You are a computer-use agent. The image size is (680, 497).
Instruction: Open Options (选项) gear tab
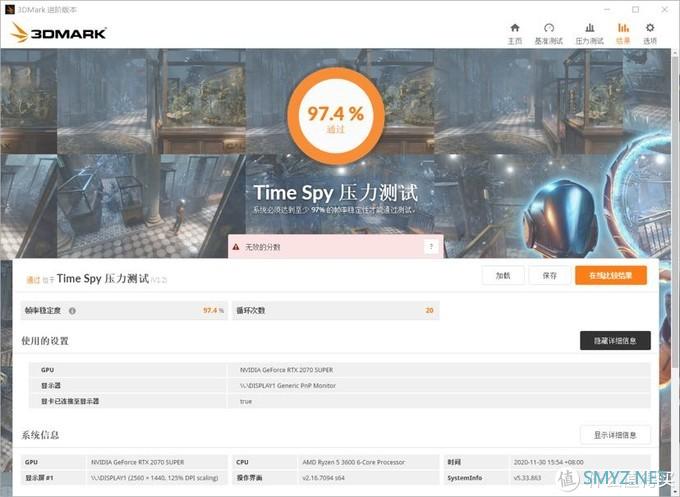pyautogui.click(x=650, y=34)
